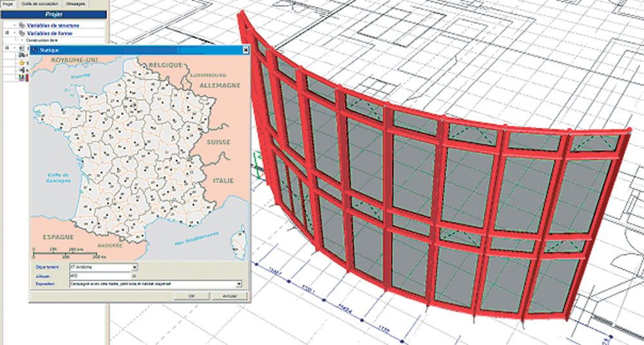644x345 pixels.
Task: Click the Variables de structure tree icon
Action: (22, 25)
